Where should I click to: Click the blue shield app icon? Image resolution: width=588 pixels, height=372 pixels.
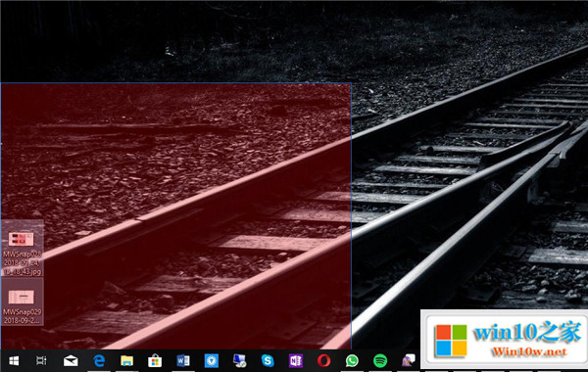coord(212,361)
